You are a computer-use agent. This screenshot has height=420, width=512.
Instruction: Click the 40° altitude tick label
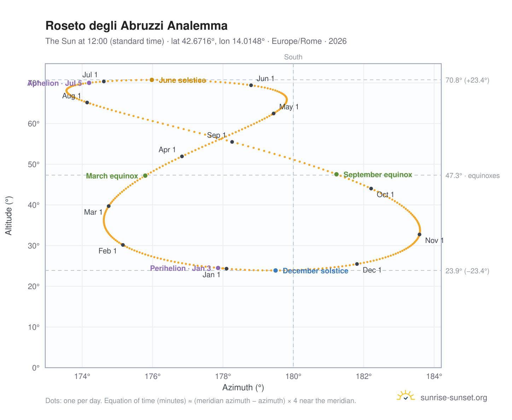(x=34, y=205)
